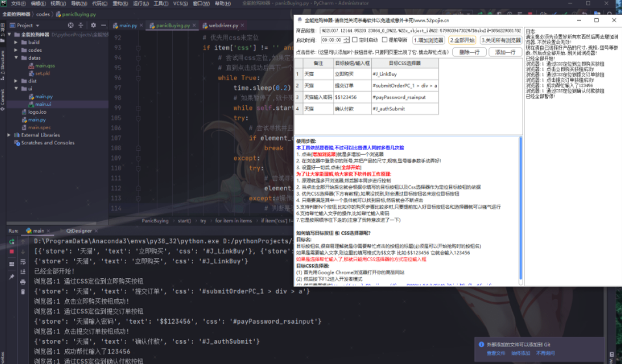The height and width of the screenshot is (364, 622).
Task: Close the main.py editor tab
Action: pyautogui.click(x=141, y=25)
